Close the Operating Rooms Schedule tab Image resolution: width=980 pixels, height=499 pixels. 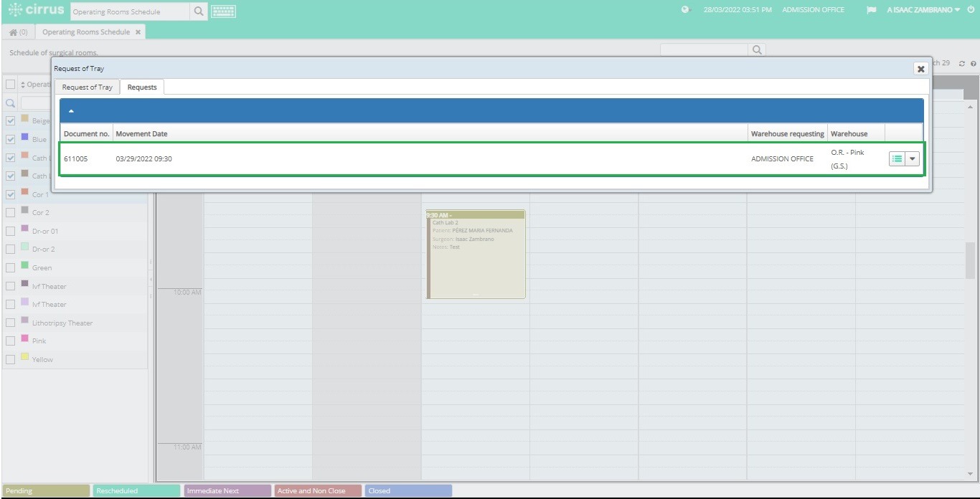point(138,32)
